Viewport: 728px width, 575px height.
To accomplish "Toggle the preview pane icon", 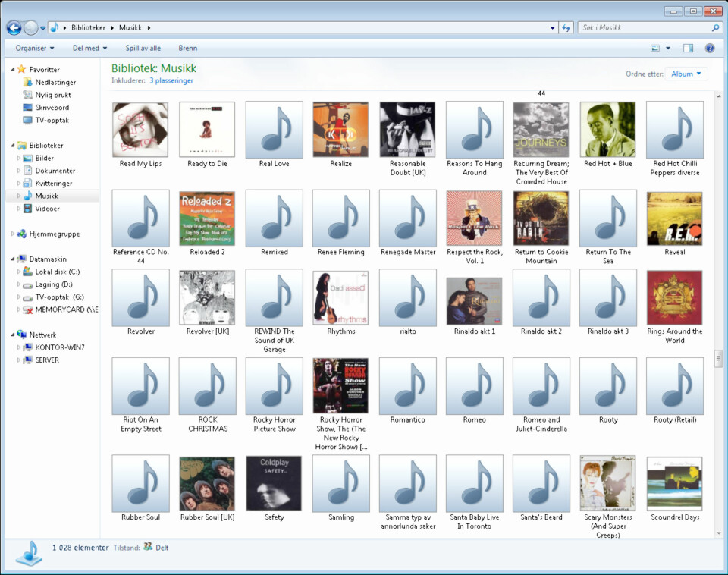I will click(688, 49).
